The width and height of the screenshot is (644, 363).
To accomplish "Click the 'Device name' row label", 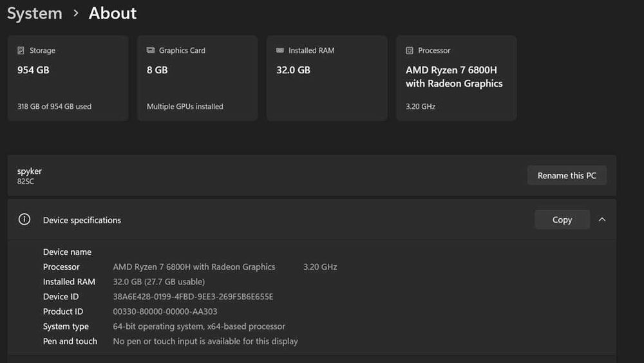I will [68, 252].
